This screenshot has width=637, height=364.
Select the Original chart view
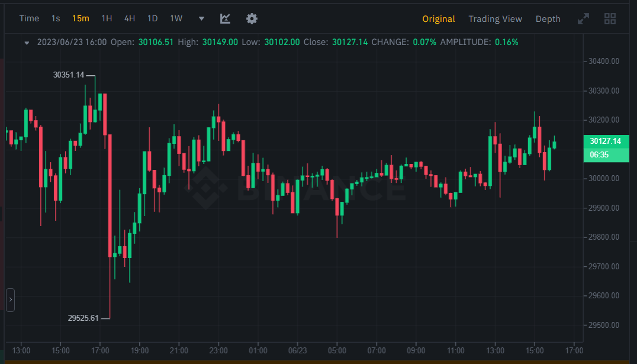pyautogui.click(x=438, y=19)
